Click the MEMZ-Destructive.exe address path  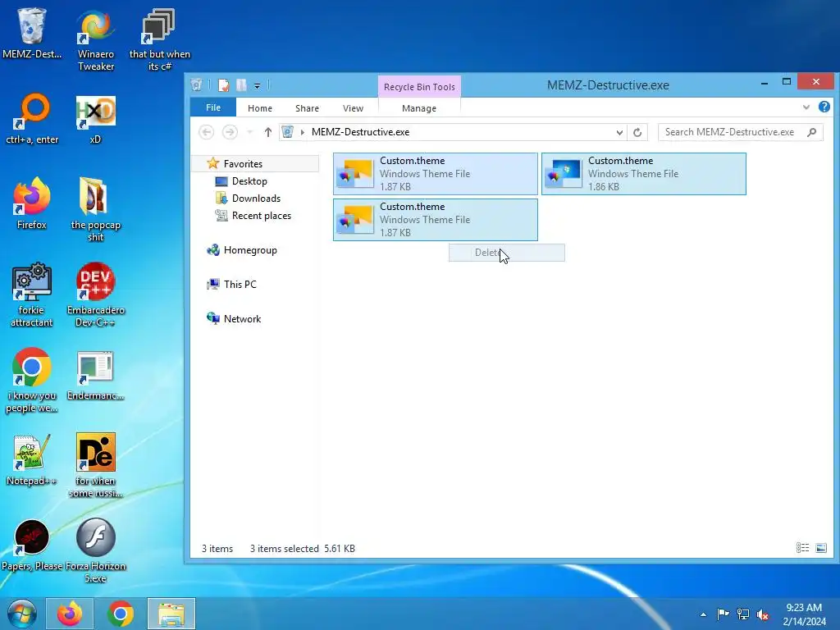tap(361, 132)
